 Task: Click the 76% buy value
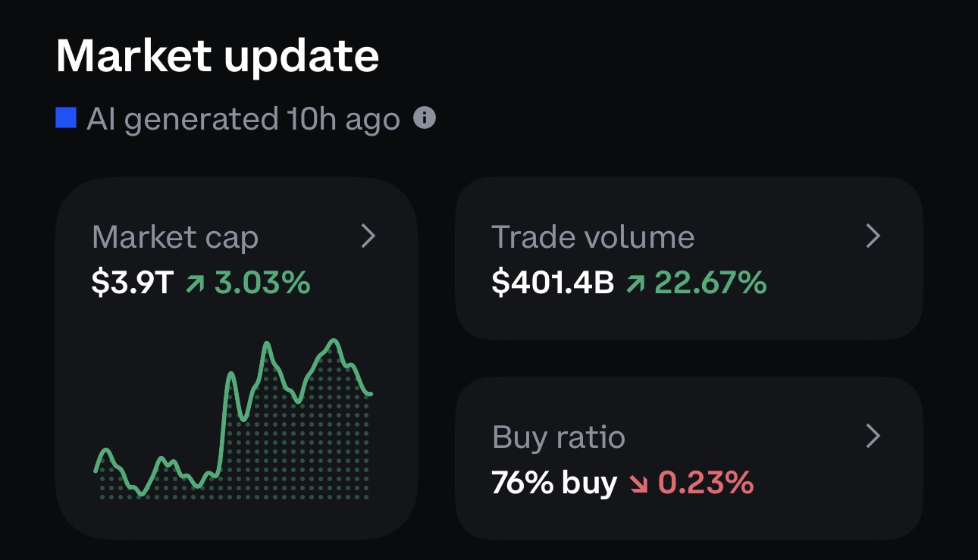click(x=554, y=483)
